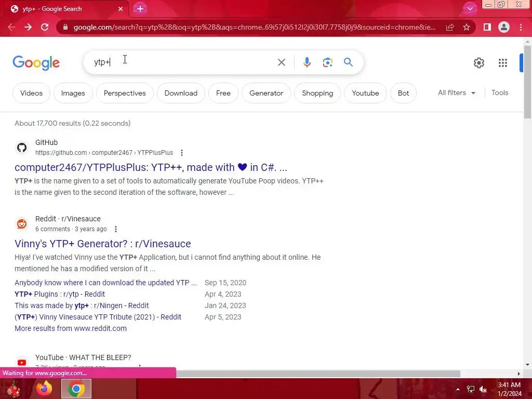The height and width of the screenshot is (399, 532).
Task: Open the browser side panel icon
Action: coord(487,27)
